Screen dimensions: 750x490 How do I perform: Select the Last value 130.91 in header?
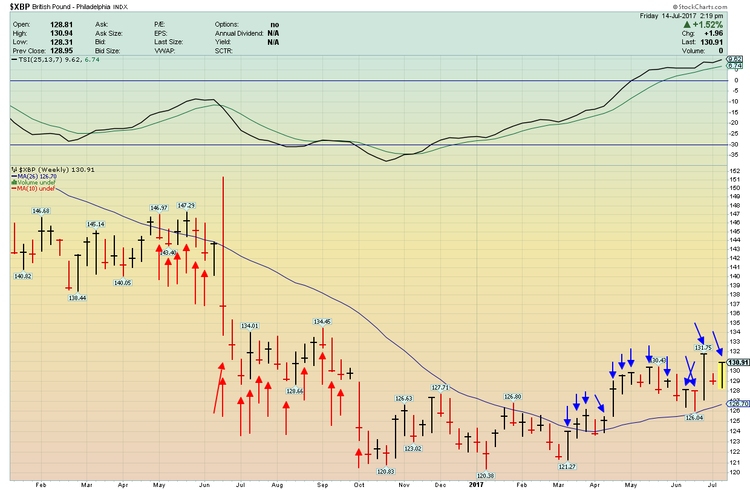(x=712, y=42)
